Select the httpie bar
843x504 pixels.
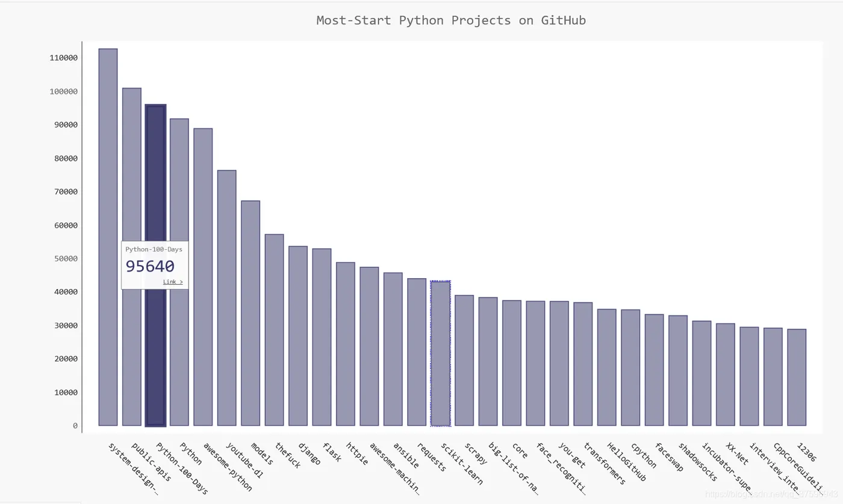(346, 344)
